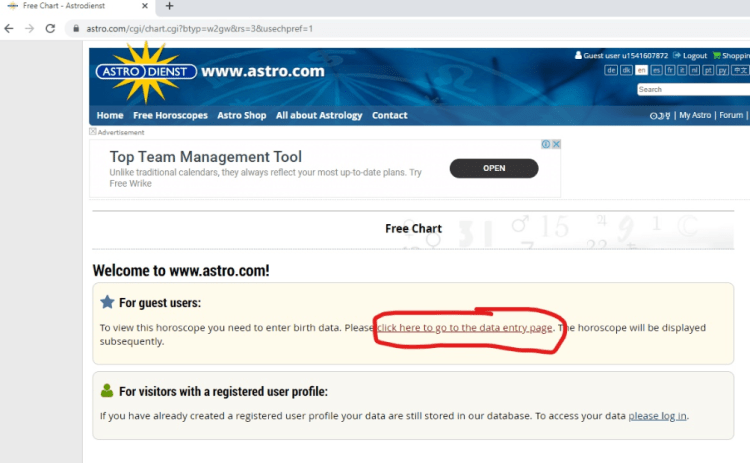Close the advertisement banner with X

pos(556,144)
